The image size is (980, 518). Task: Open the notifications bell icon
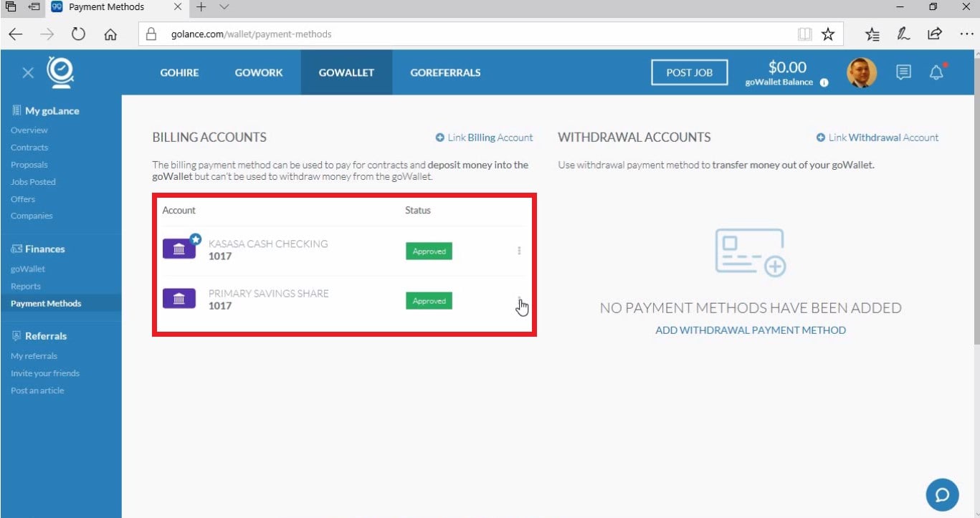coord(937,72)
